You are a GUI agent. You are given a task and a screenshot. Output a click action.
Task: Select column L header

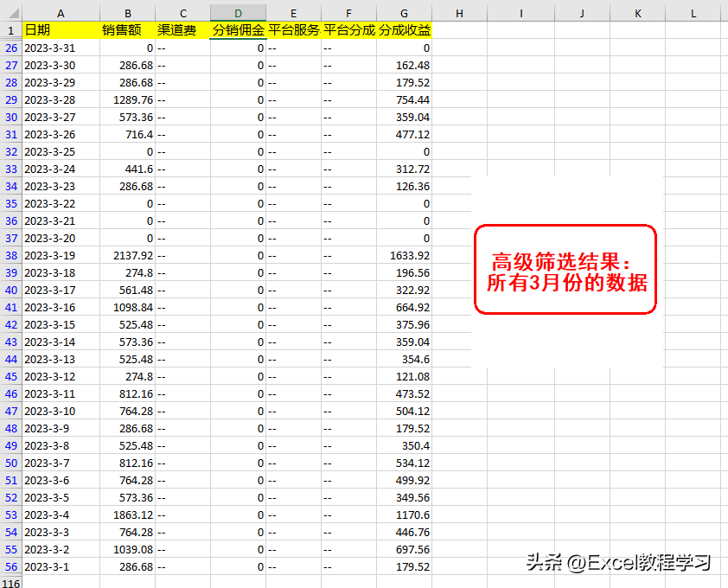[693, 14]
